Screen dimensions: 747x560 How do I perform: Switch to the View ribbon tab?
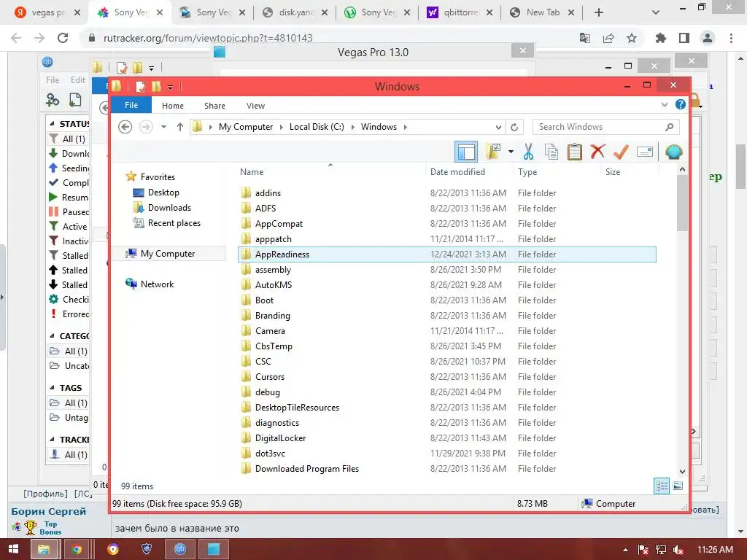(x=255, y=106)
